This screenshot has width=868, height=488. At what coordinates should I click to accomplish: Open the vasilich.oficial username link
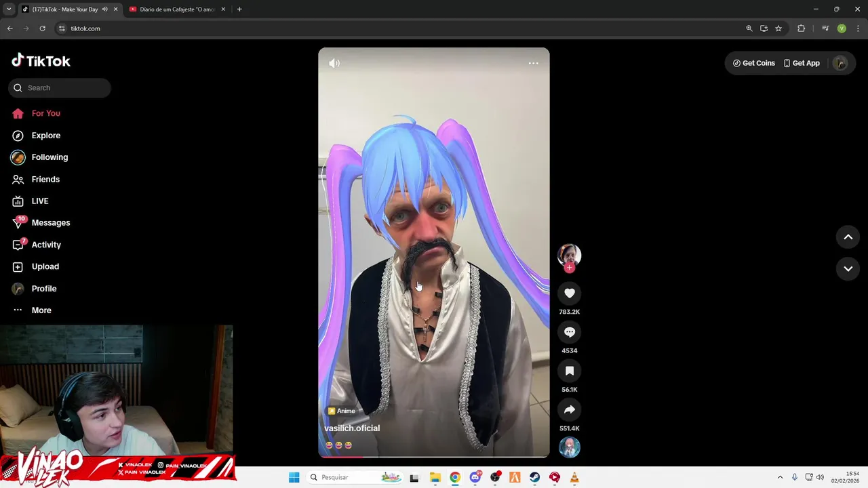pyautogui.click(x=352, y=428)
